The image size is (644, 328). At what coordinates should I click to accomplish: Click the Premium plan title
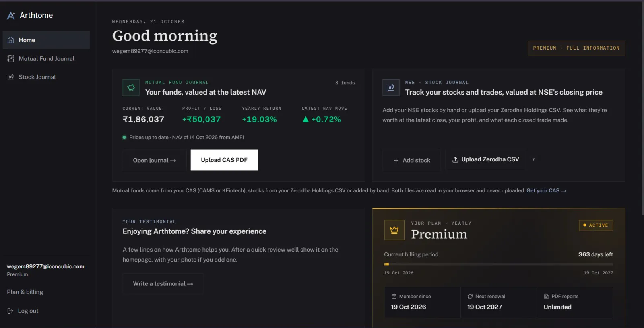pos(439,234)
